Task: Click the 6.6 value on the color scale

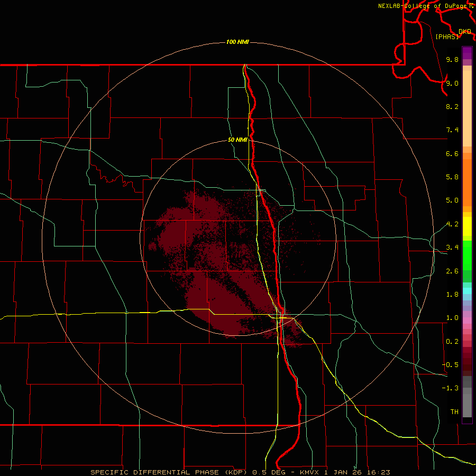Action: pos(452,153)
